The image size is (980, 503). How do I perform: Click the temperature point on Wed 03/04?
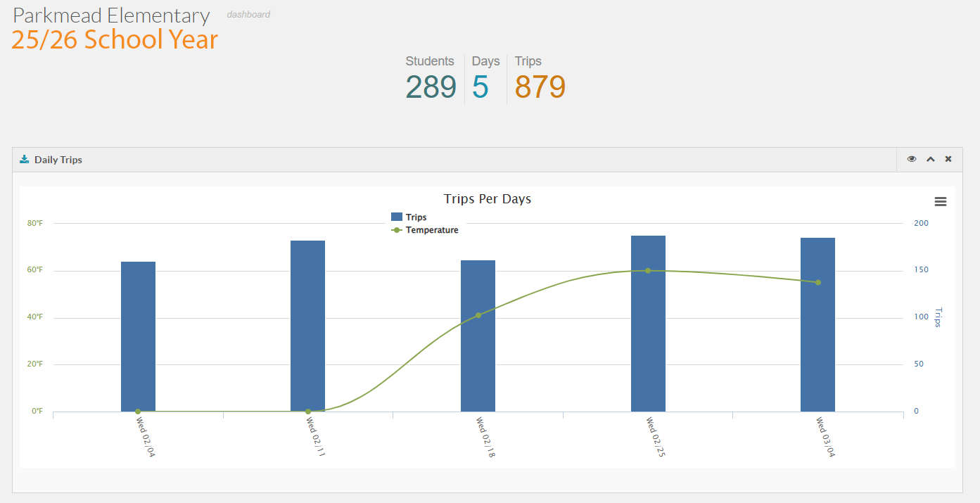[817, 282]
